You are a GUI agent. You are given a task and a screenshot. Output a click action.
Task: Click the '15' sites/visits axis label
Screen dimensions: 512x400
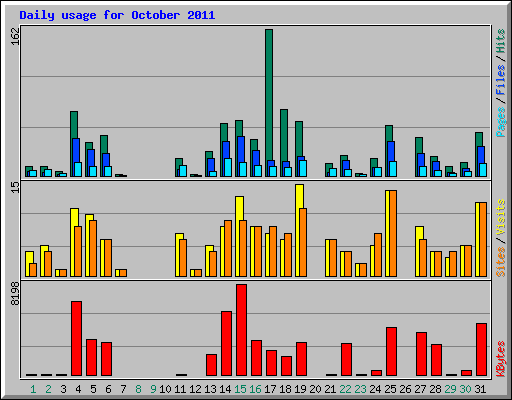click(x=16, y=187)
